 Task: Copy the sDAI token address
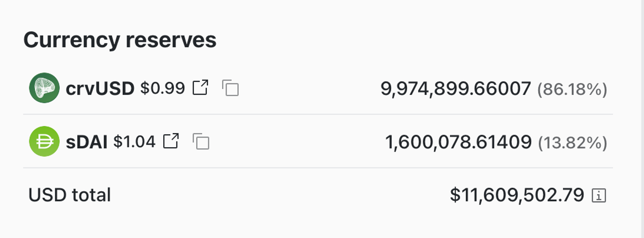pyautogui.click(x=201, y=142)
